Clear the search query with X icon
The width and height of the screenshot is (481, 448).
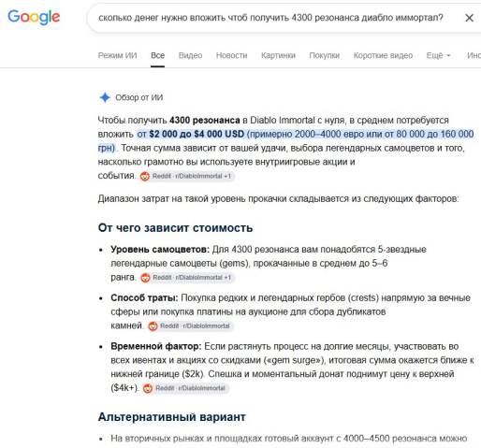click(x=469, y=18)
